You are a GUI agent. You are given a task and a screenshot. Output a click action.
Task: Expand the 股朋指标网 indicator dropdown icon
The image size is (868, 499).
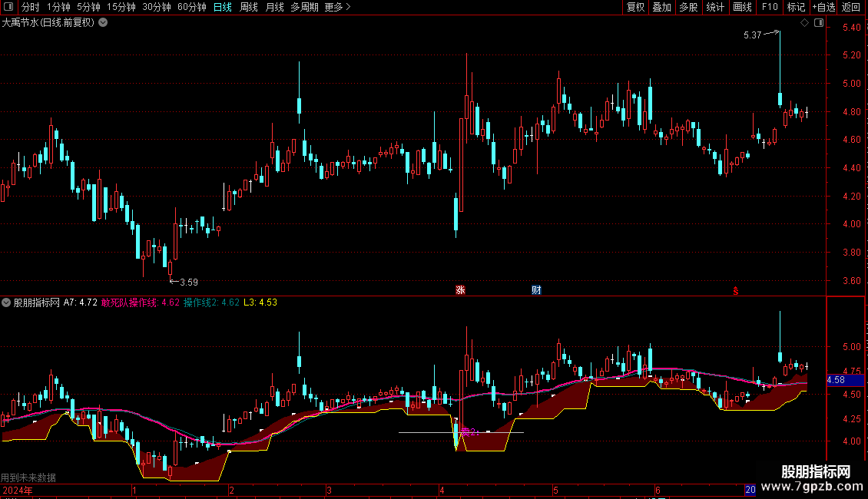6,302
